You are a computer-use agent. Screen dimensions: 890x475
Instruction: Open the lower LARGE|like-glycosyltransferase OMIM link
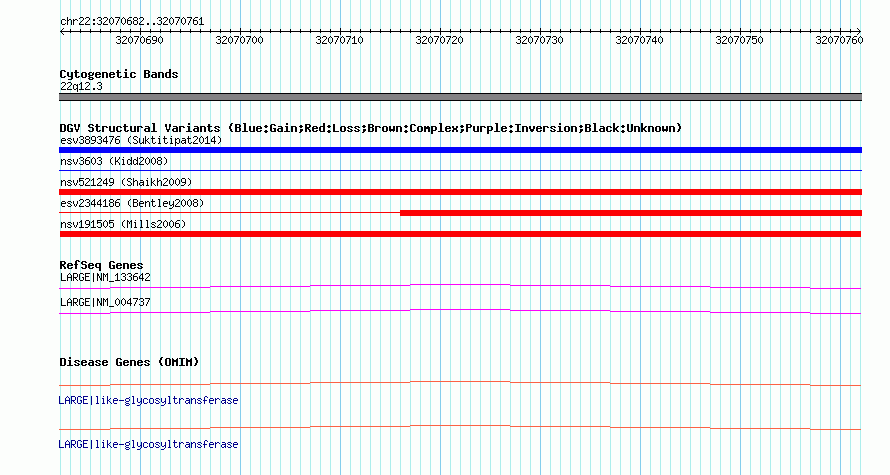pos(148,444)
